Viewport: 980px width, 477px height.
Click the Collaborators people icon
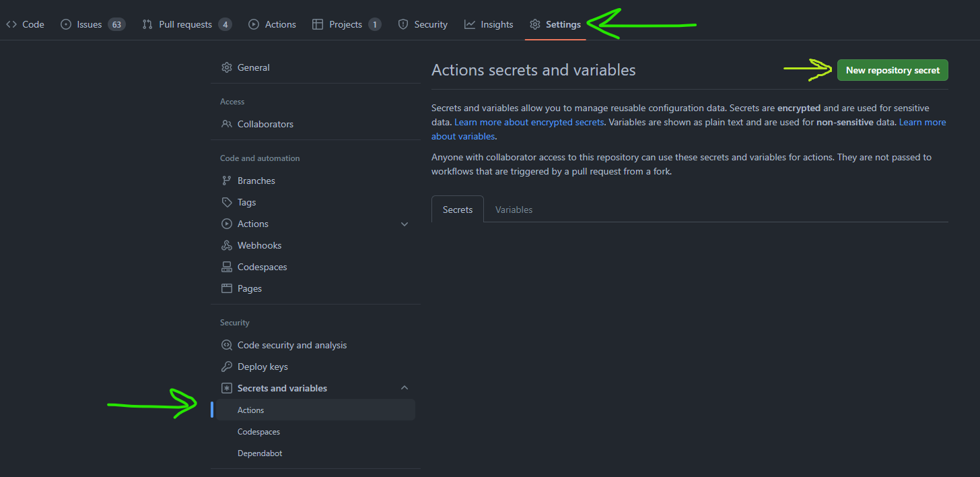click(x=227, y=124)
